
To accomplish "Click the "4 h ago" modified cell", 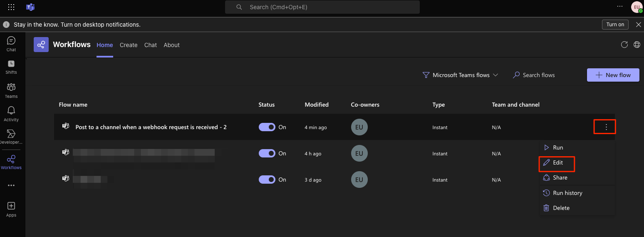I will pyautogui.click(x=313, y=154).
